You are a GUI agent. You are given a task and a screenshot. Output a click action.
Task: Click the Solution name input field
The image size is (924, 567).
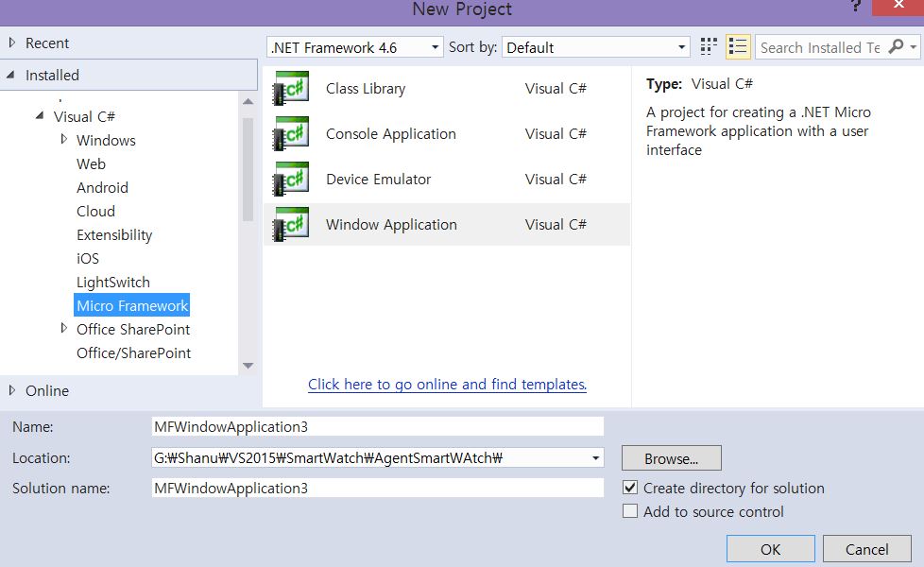pyautogui.click(x=378, y=488)
